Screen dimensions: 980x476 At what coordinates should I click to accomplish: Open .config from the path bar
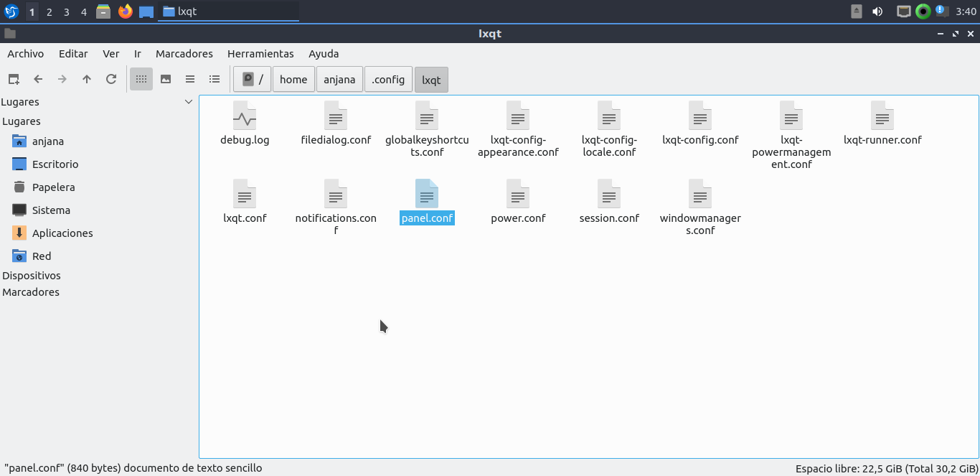388,79
